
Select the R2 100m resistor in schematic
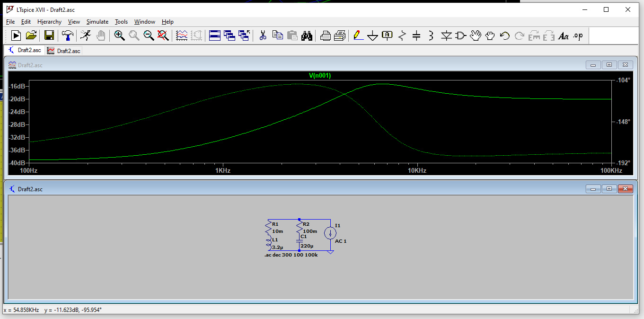click(300, 227)
